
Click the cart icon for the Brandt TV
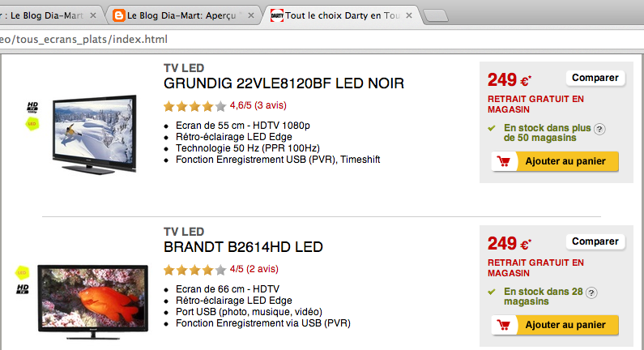[x=504, y=325]
